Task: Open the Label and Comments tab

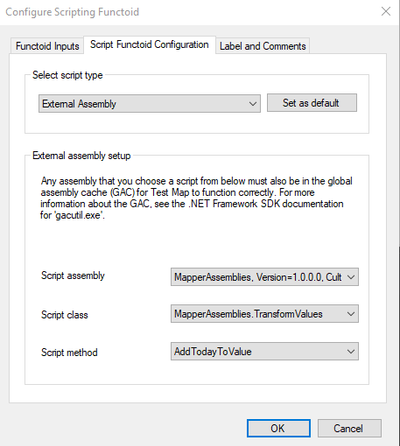Action: click(263, 46)
